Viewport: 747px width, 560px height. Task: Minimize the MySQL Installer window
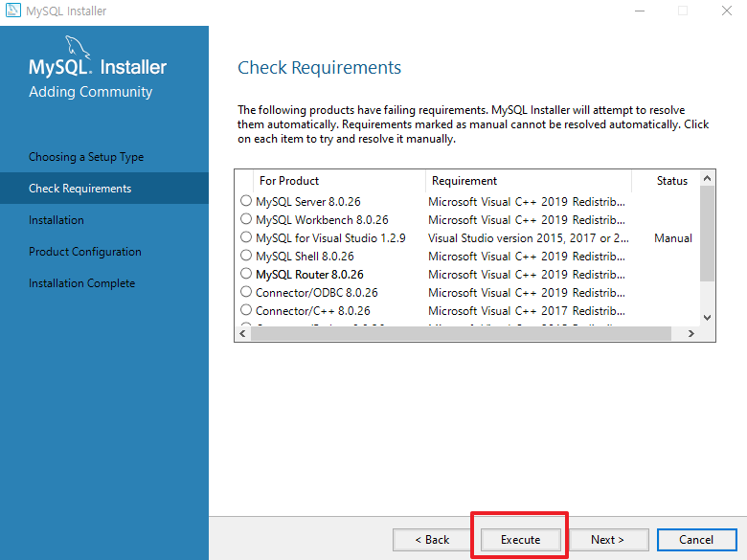pos(640,11)
